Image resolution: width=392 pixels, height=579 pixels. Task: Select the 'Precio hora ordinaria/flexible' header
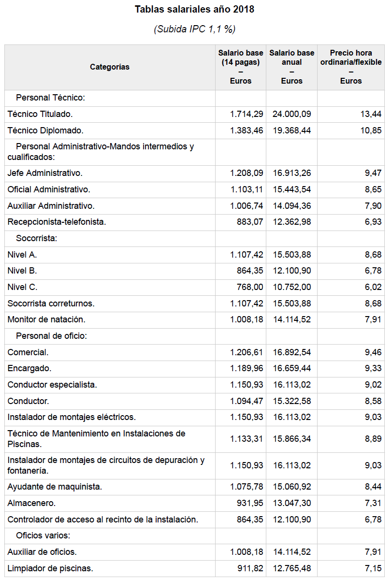click(350, 67)
